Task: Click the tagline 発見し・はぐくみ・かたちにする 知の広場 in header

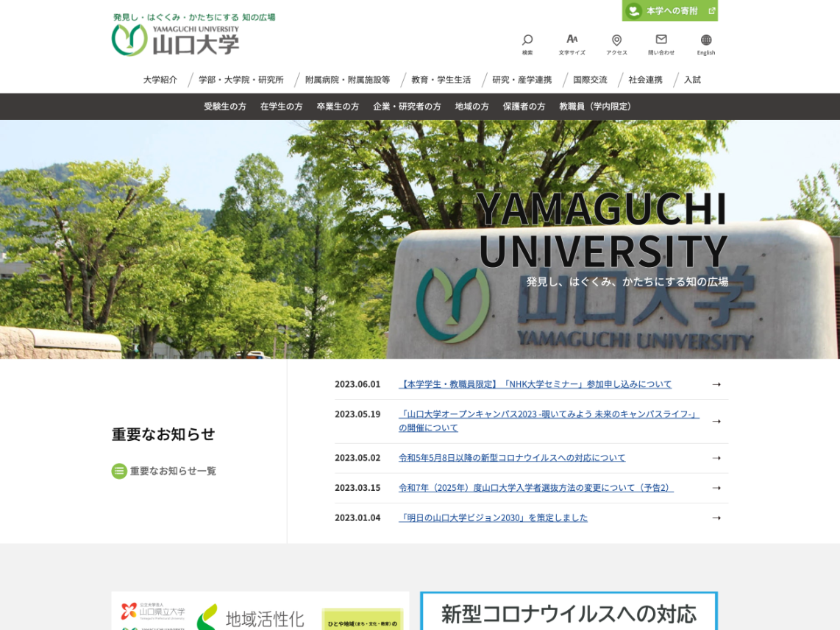Action: [194, 17]
